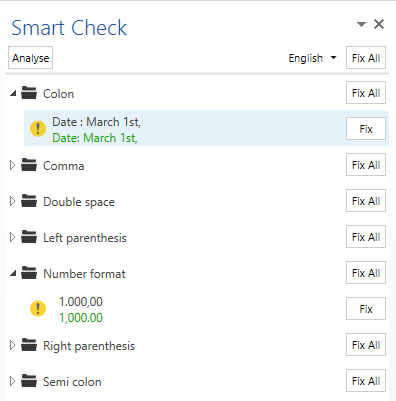This screenshot has width=396, height=401.
Task: Click the Number format folder icon
Action: (x=29, y=273)
